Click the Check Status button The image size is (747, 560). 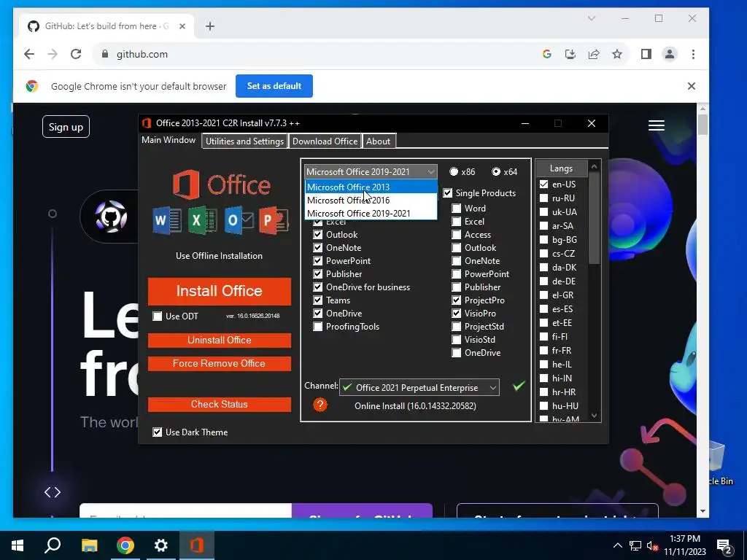click(x=219, y=404)
